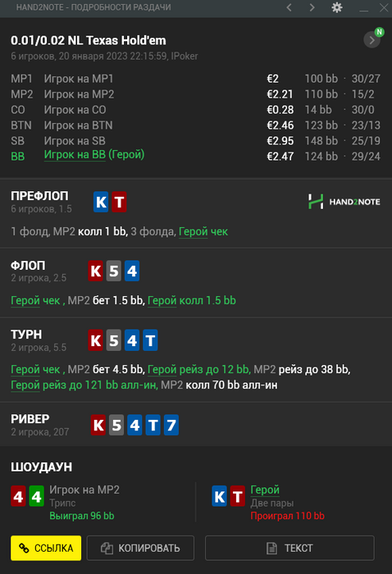The image size is (392, 574).
Task: Click green 4 card in MP2 showdown
Action: (37, 496)
